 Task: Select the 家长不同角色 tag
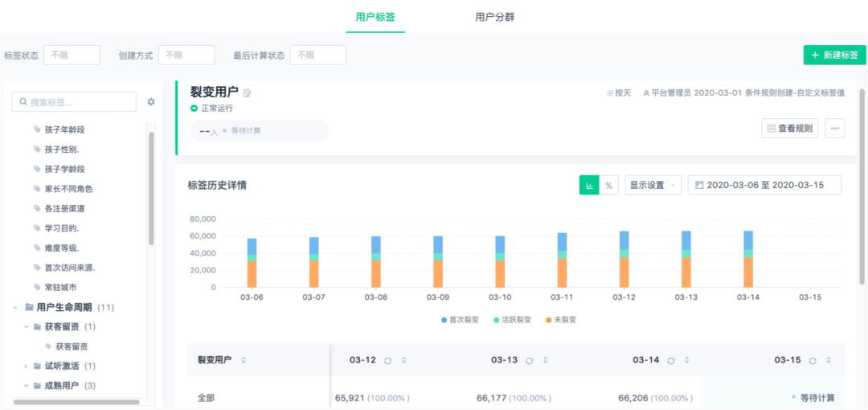[68, 189]
